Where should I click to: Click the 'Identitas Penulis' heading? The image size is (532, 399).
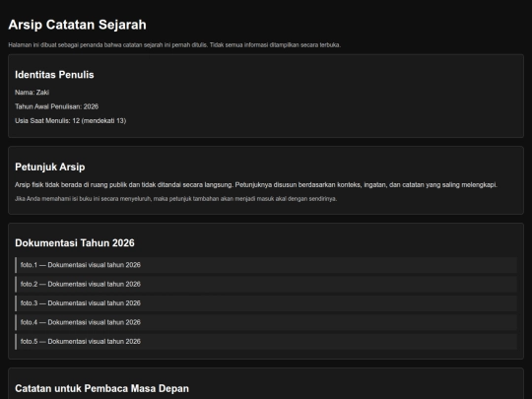[x=54, y=75]
